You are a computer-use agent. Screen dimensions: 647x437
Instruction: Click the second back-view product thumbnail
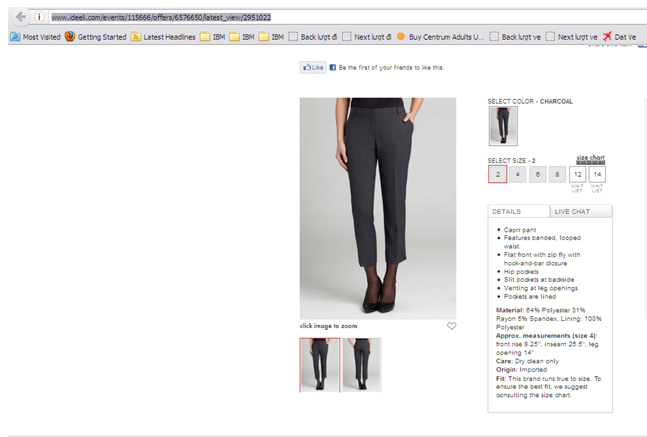tap(361, 364)
